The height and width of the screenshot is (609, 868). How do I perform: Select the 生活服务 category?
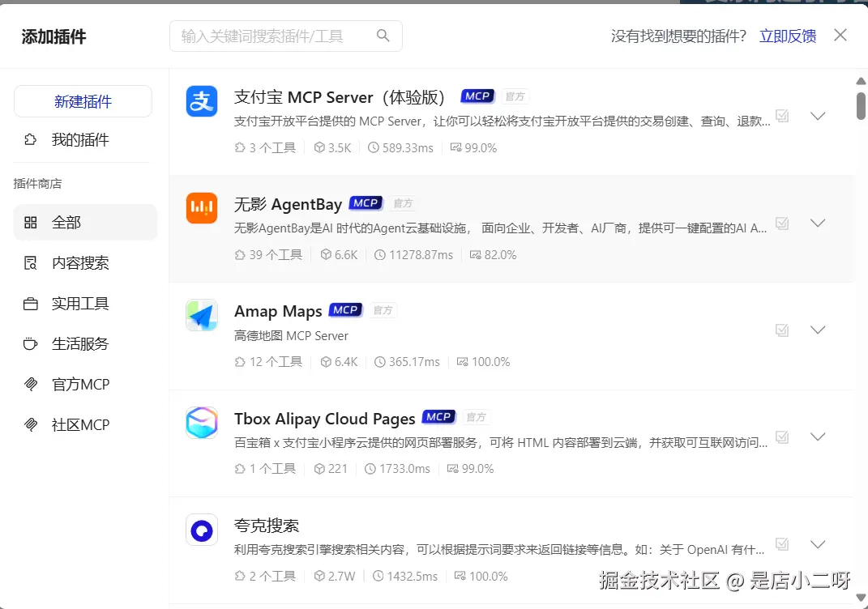[85, 344]
